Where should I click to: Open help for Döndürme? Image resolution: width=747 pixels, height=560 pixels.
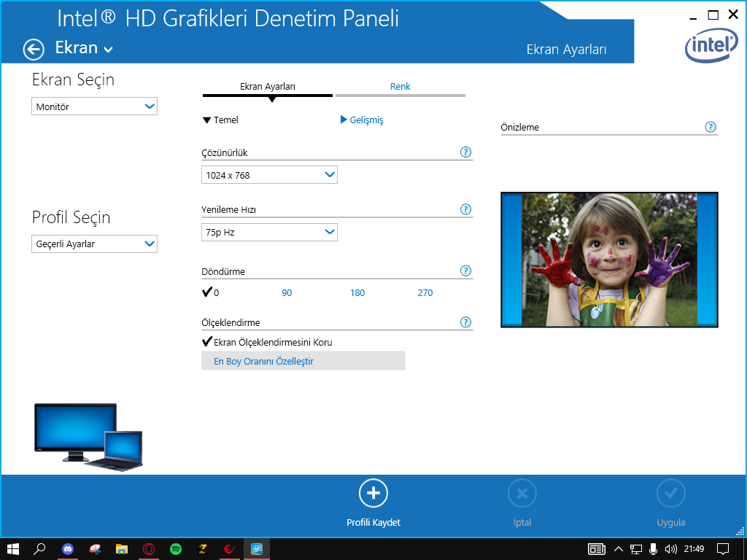tap(465, 271)
